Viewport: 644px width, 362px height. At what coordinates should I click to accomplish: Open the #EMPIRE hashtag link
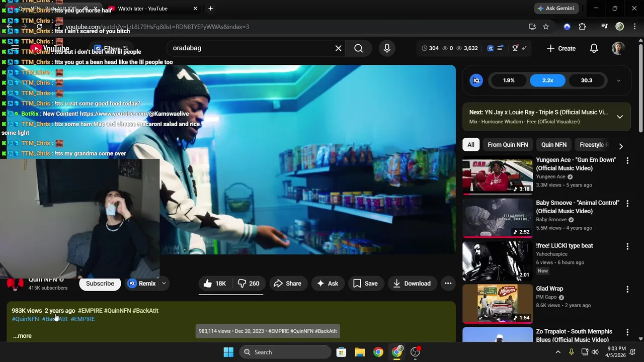[x=83, y=319]
